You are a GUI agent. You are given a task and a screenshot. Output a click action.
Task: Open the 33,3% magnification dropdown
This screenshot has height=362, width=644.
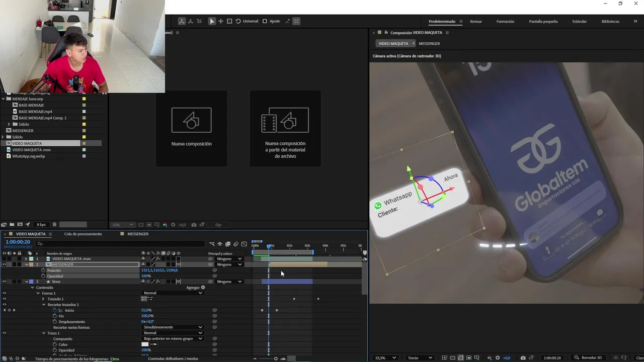pyautogui.click(x=385, y=358)
